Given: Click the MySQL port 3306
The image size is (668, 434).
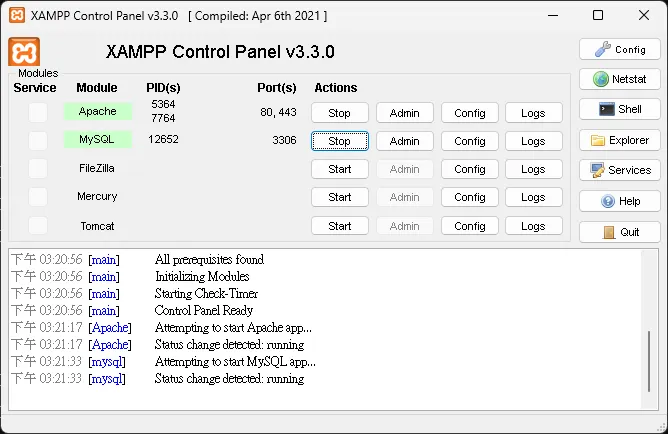Looking at the screenshot, I should pyautogui.click(x=284, y=140).
